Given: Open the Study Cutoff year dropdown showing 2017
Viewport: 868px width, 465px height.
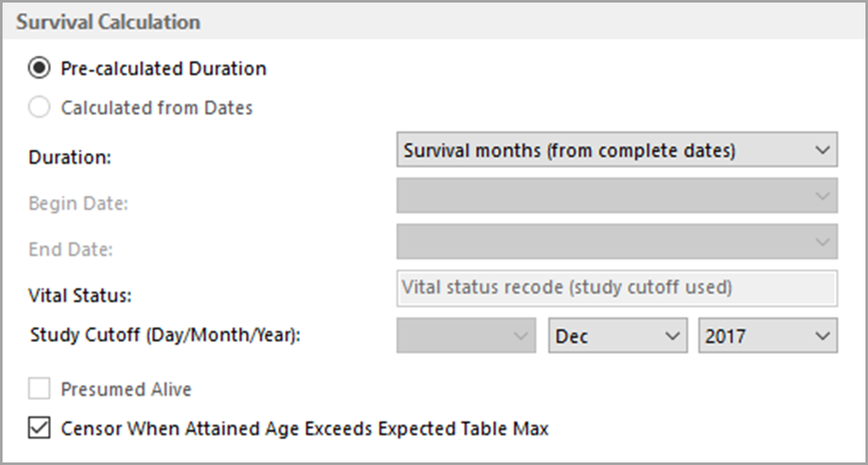Looking at the screenshot, I should pos(767,336).
